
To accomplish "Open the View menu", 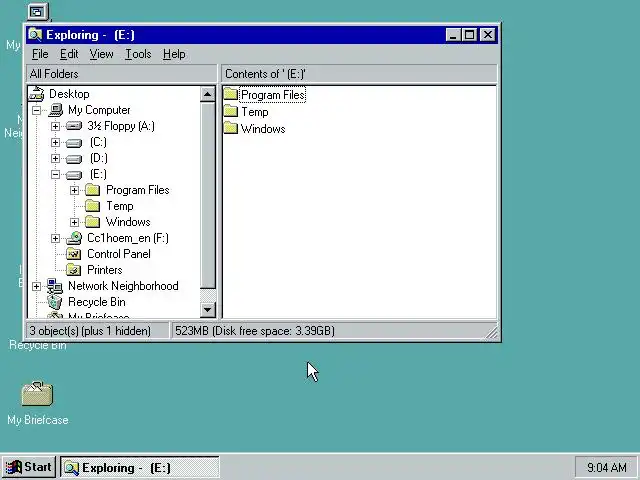I will coord(102,54).
